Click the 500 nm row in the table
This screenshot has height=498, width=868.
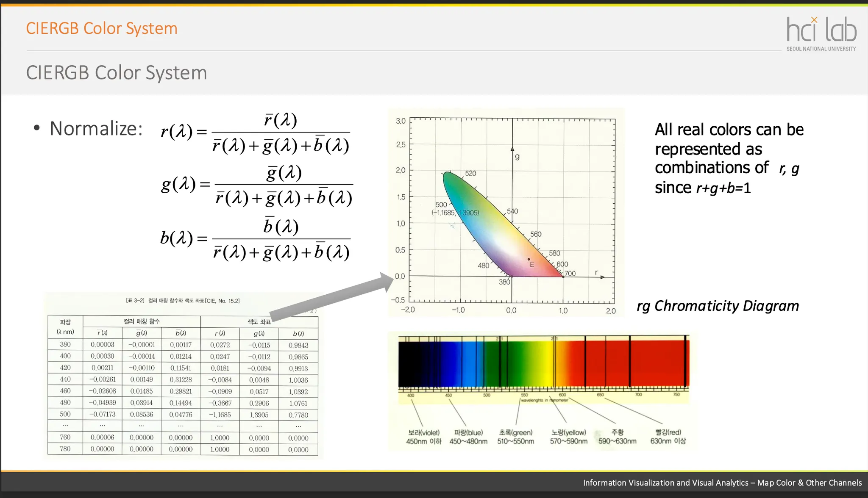pyautogui.click(x=183, y=415)
